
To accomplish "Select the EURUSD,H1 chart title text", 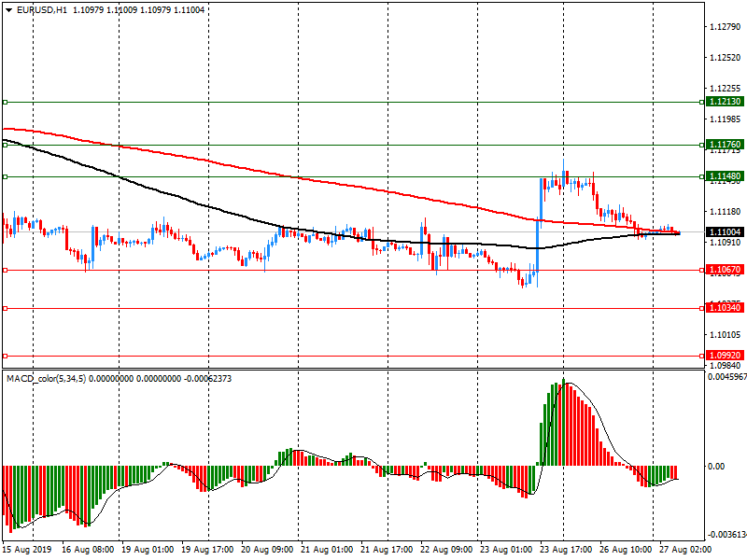I will coord(42,10).
